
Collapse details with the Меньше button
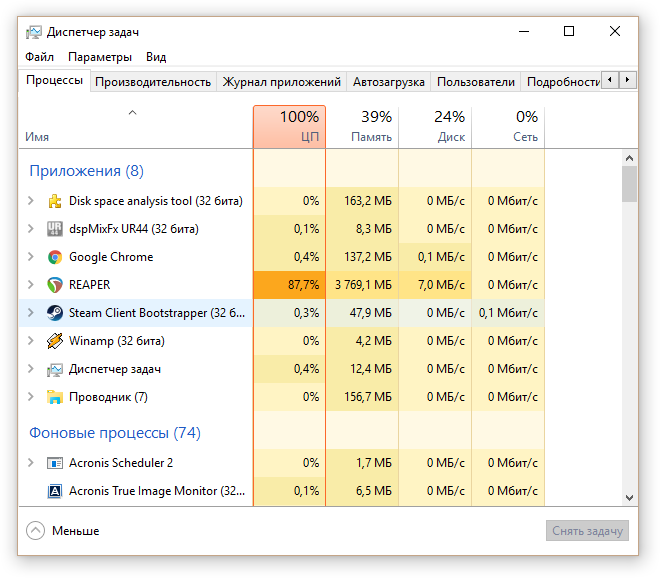tap(63, 531)
